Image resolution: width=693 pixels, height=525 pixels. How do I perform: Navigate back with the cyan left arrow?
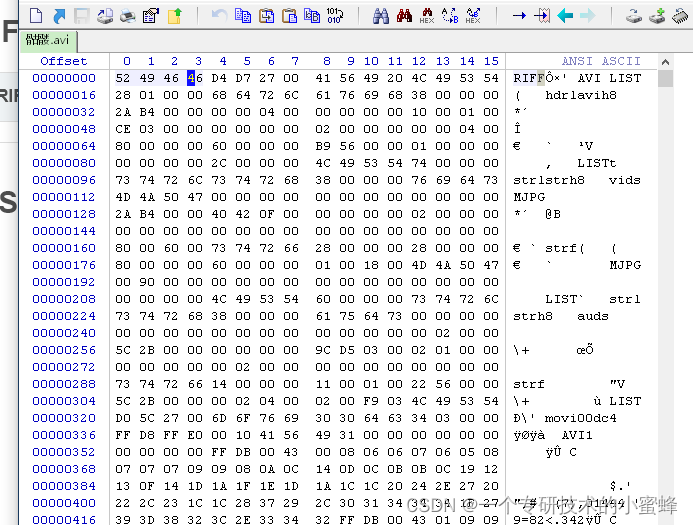[565, 16]
